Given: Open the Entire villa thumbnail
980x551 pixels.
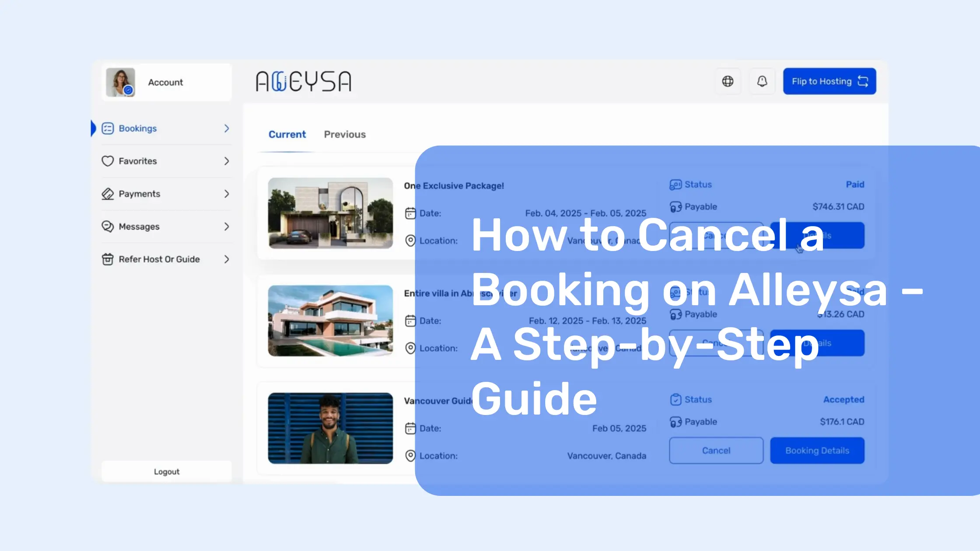Looking at the screenshot, I should 330,321.
